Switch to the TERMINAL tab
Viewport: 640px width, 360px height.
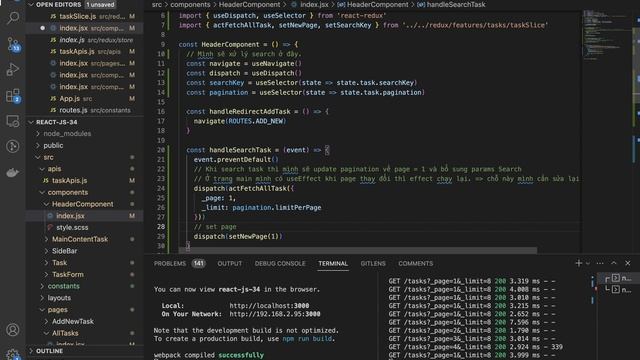coord(333,263)
